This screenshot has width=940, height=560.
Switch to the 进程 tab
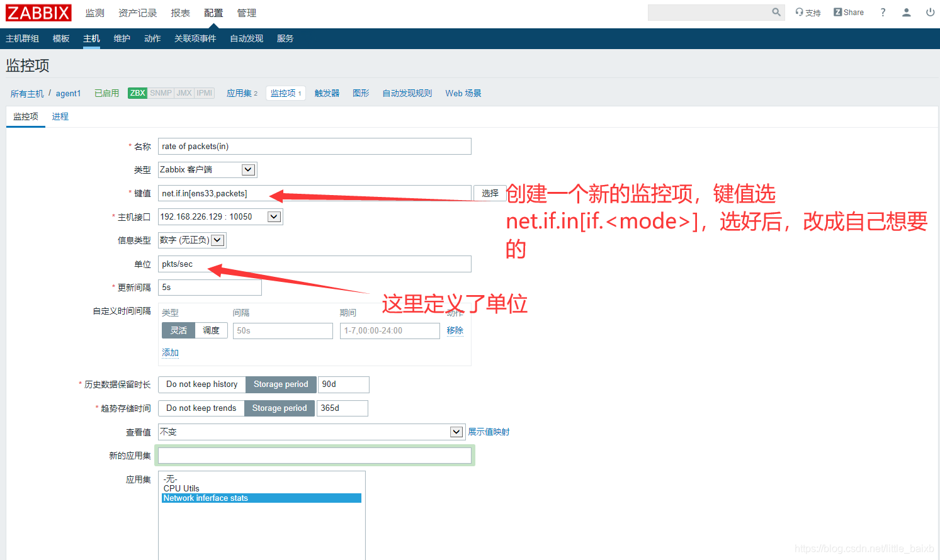(x=60, y=117)
